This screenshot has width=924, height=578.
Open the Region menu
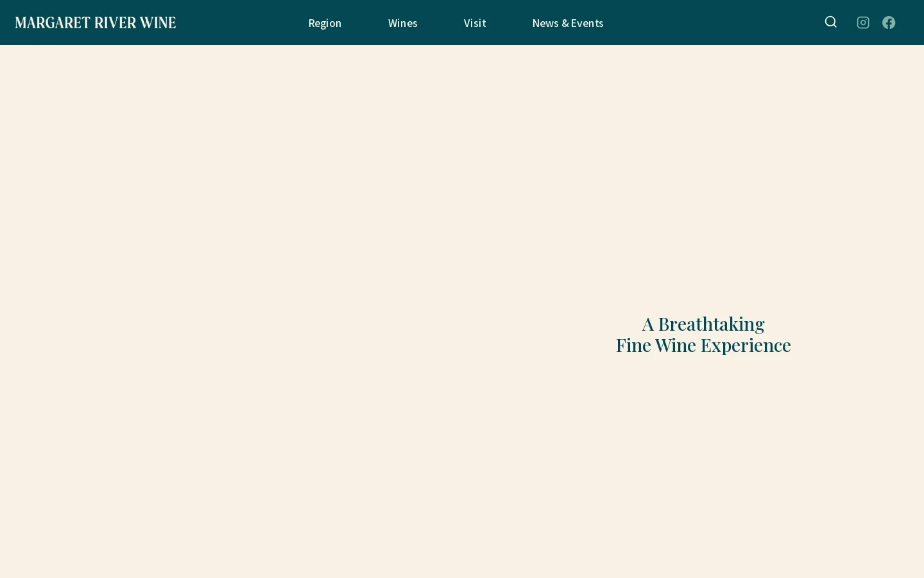[x=325, y=23]
